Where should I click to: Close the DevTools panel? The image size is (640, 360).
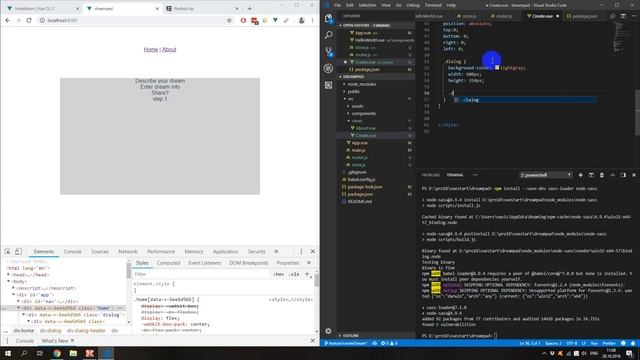[x=313, y=251]
